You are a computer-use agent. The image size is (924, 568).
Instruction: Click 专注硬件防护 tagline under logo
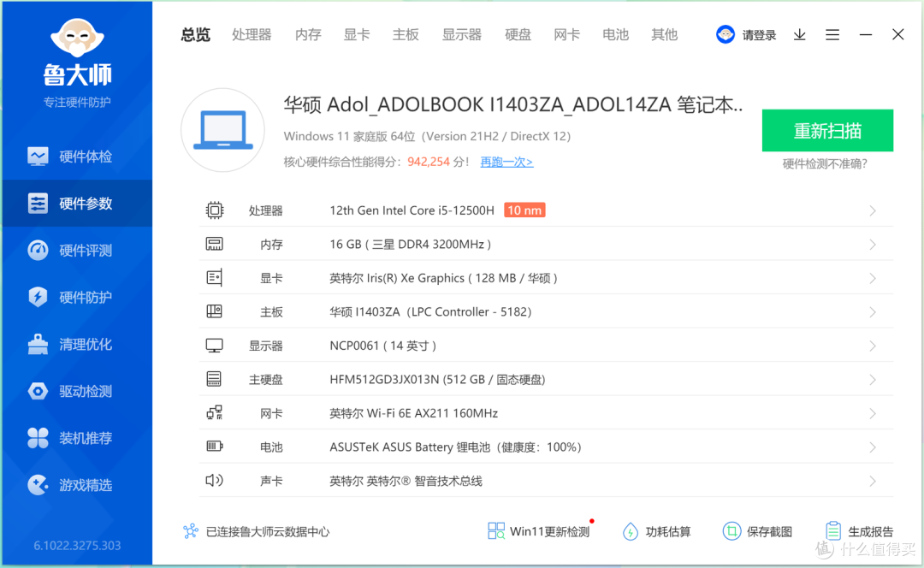click(77, 102)
